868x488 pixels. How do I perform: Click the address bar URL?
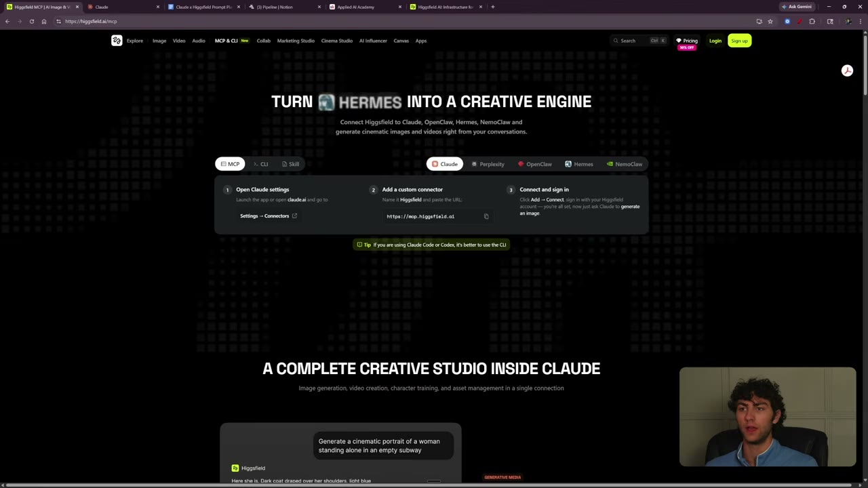pos(91,21)
